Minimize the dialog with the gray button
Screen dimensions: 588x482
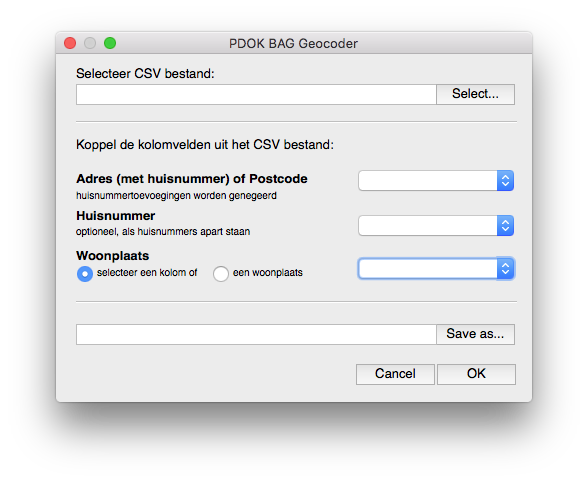[x=90, y=43]
